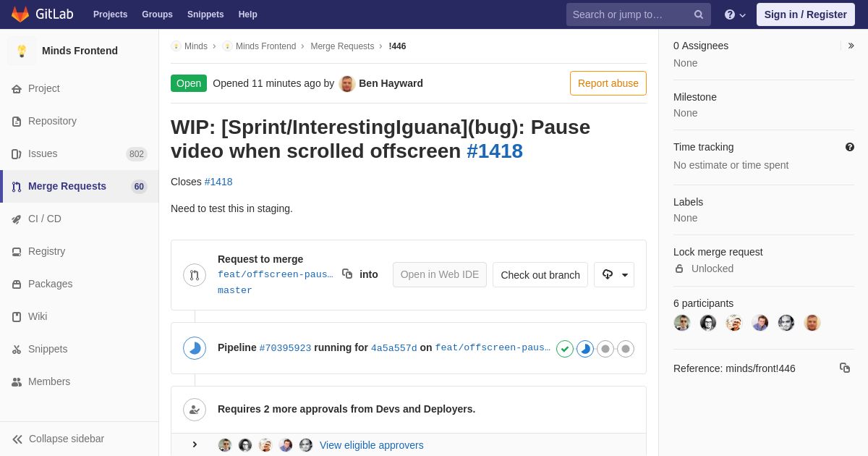Click the last participant avatar
This screenshot has width=868, height=456.
click(812, 323)
